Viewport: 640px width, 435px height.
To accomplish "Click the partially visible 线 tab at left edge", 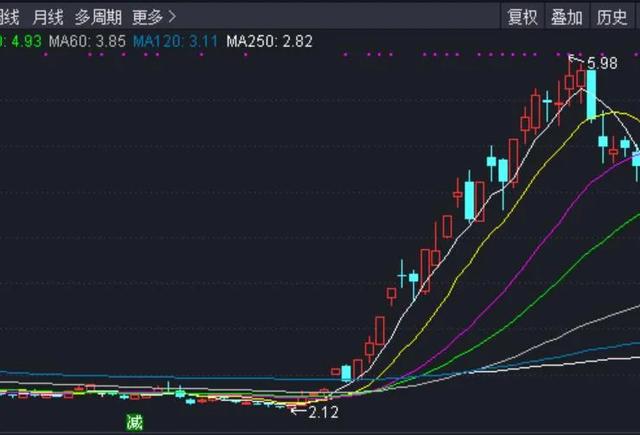I will point(10,17).
